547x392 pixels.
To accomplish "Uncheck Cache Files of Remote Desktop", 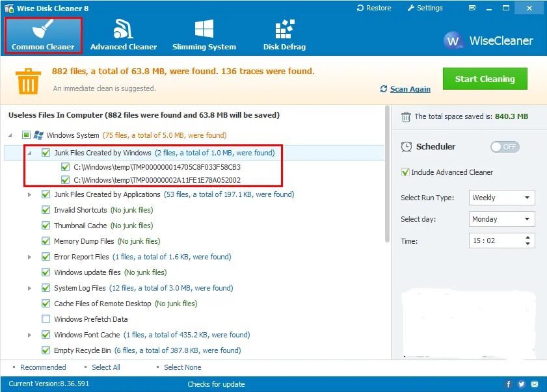I will pyautogui.click(x=46, y=304).
